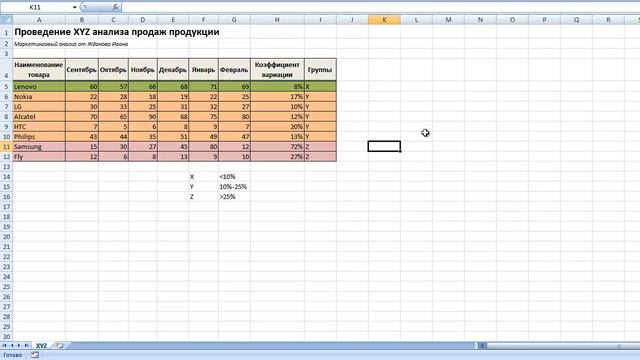Go to the first sheet tab arrow
This screenshot has height=360, width=640.
click(4, 345)
